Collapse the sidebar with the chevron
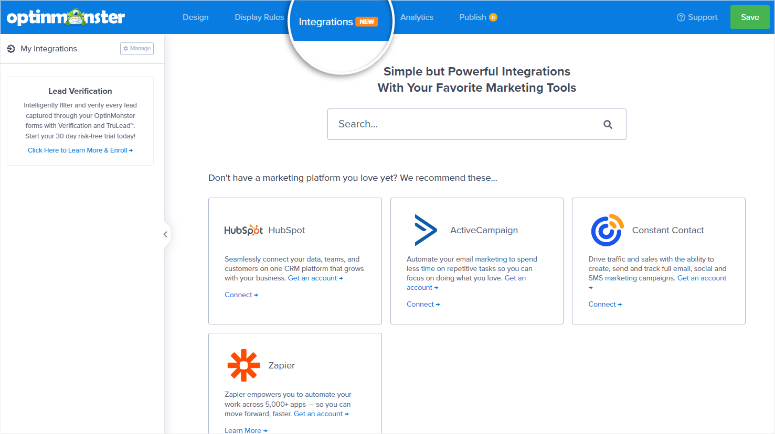 [x=166, y=234]
